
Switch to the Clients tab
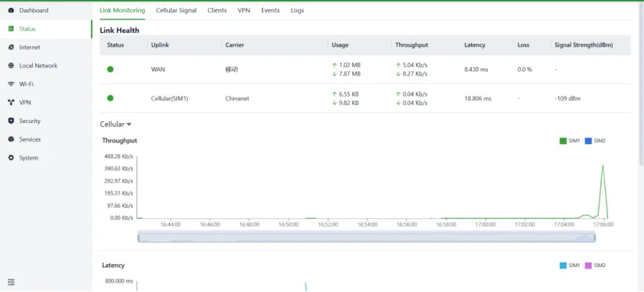(x=217, y=10)
